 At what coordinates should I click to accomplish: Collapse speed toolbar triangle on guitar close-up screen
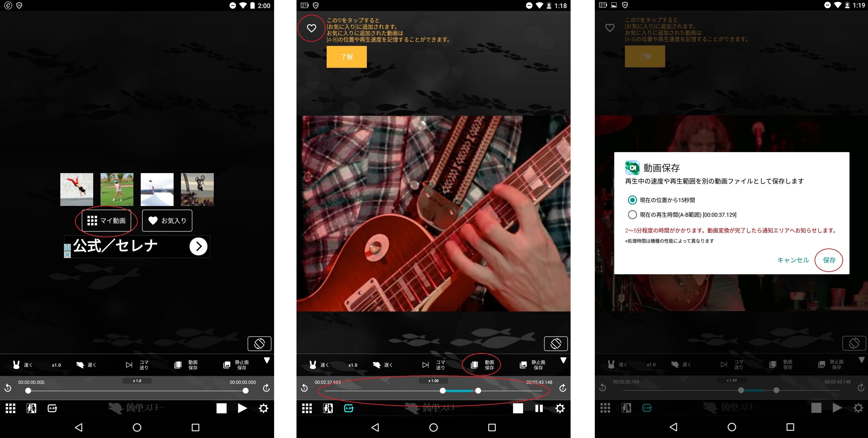[x=563, y=361]
